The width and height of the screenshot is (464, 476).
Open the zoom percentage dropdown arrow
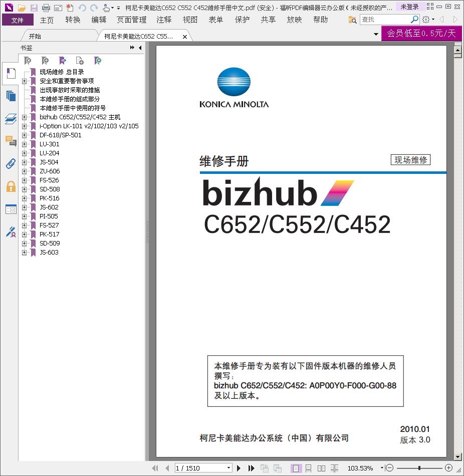coord(382,468)
